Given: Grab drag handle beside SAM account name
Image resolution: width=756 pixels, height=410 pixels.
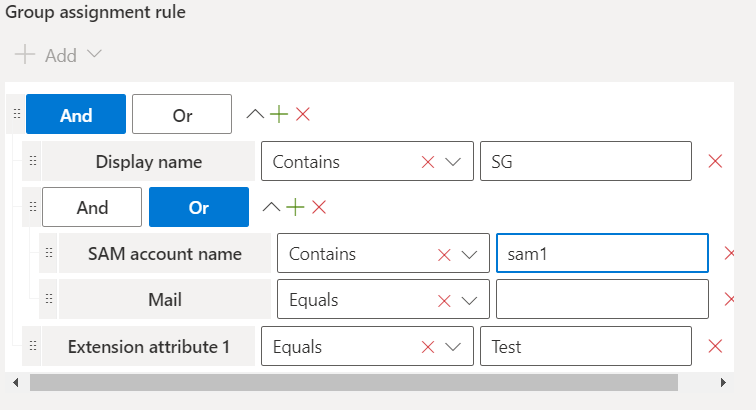Looking at the screenshot, I should pos(49,253).
